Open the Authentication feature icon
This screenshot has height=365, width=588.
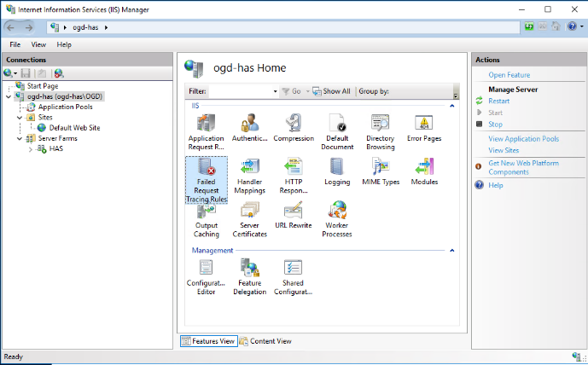pos(249,128)
